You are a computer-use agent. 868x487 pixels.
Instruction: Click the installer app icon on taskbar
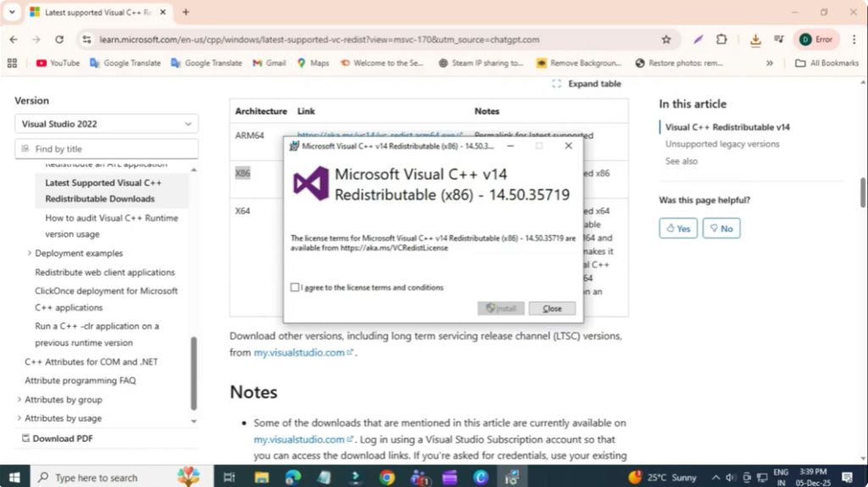[x=512, y=478]
